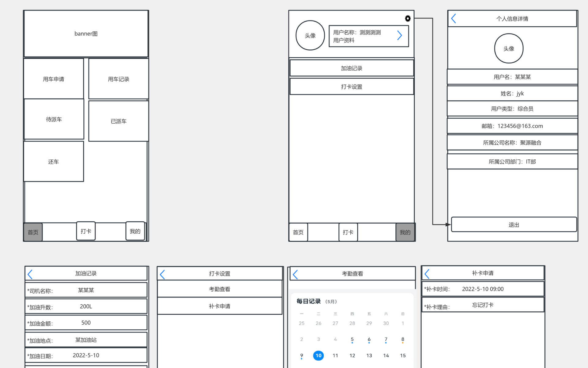Click back arrow on 补卡申请 header
Image resolution: width=588 pixels, height=368 pixels.
tap(427, 274)
